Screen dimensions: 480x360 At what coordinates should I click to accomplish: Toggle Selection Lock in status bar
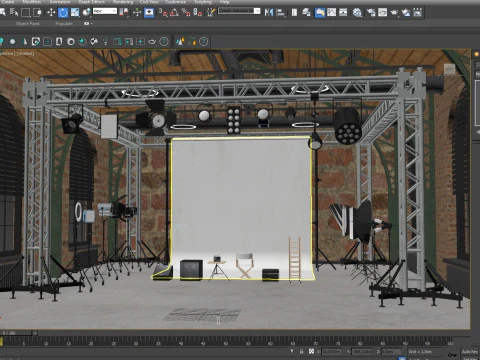coord(301,351)
